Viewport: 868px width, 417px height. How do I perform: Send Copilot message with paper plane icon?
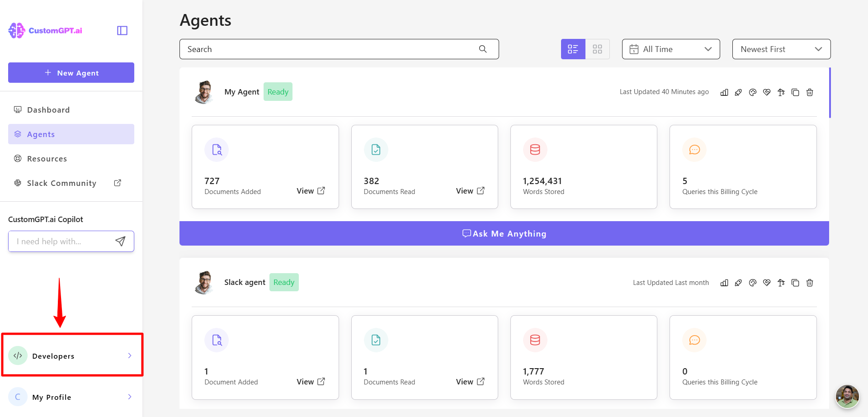click(x=120, y=241)
